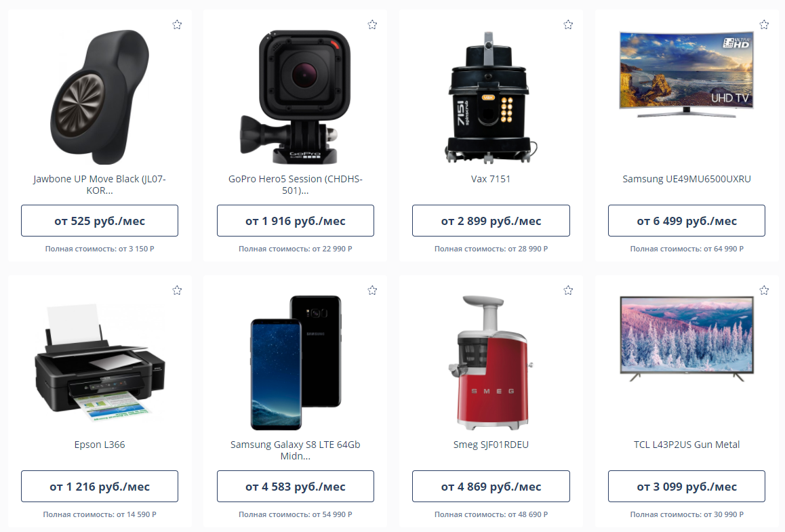Add Smeg SJF01RDEU juicer to favorites
The image size is (785, 532).
[x=568, y=290]
